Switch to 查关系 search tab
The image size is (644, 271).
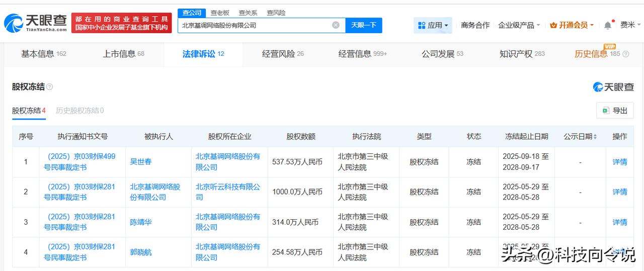tap(248, 13)
